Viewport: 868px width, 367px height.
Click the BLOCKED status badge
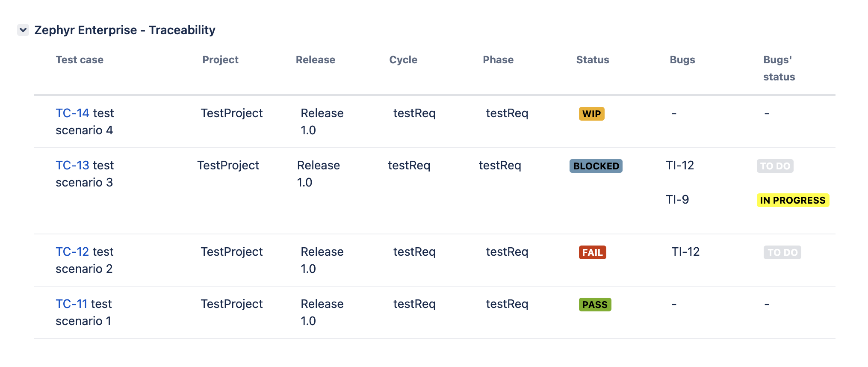(x=596, y=166)
